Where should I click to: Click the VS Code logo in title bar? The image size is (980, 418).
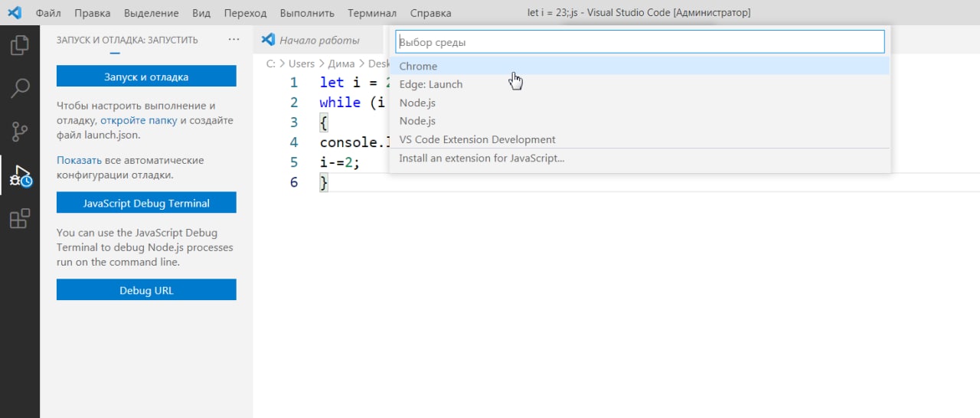coord(14,13)
